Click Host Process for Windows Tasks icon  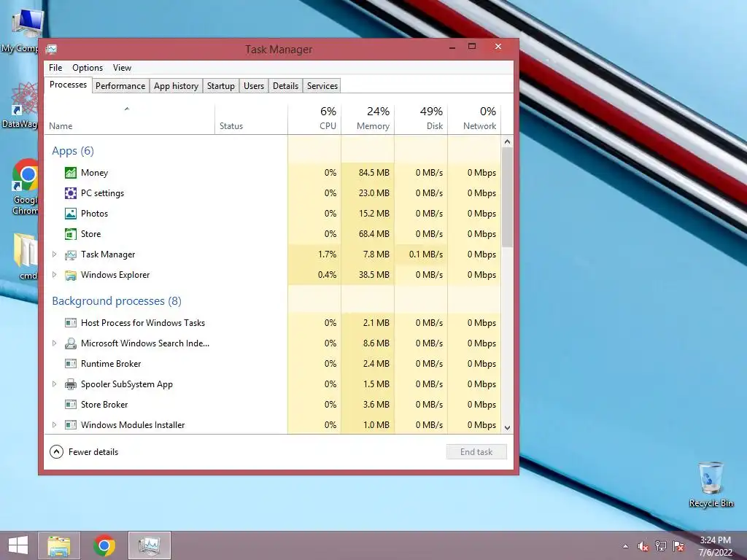coord(71,323)
